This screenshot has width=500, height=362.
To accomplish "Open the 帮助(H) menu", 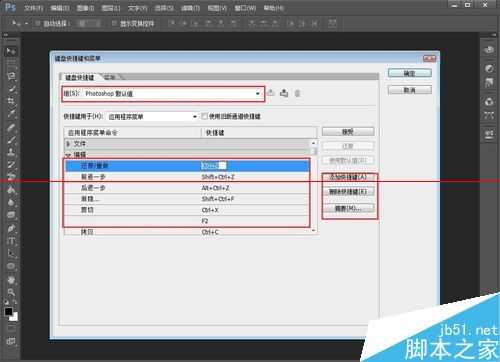I will (x=274, y=8).
